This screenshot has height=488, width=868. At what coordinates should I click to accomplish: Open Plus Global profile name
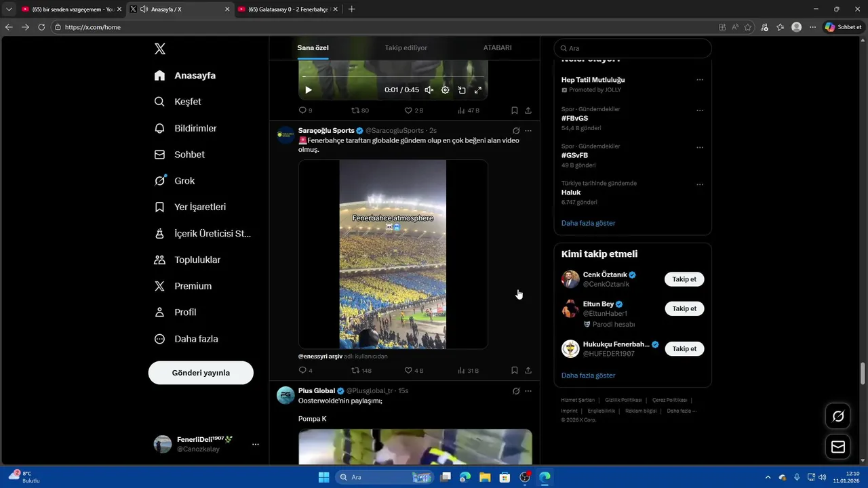(x=317, y=390)
